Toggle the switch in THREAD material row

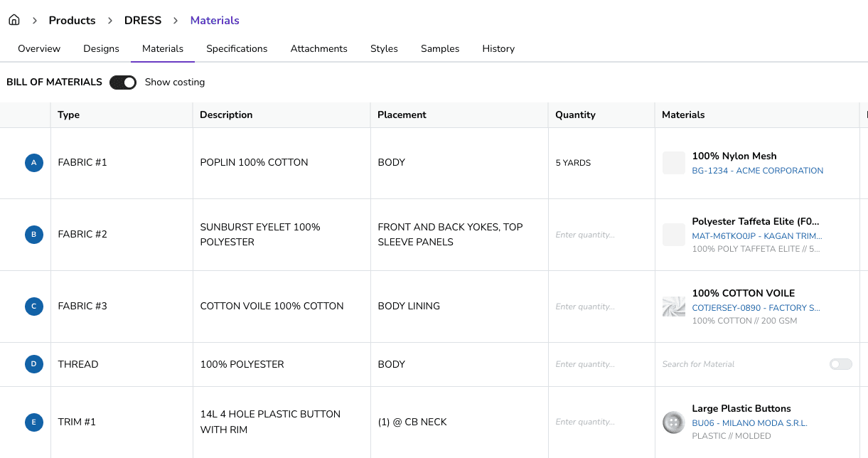(x=840, y=364)
